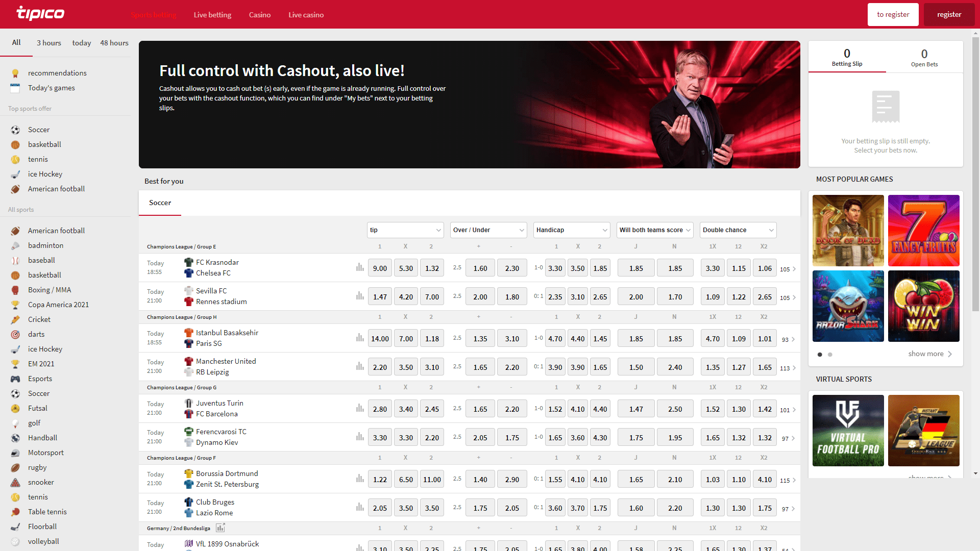The image size is (980, 551).
Task: Switch to Open Bets tab
Action: [x=924, y=58]
